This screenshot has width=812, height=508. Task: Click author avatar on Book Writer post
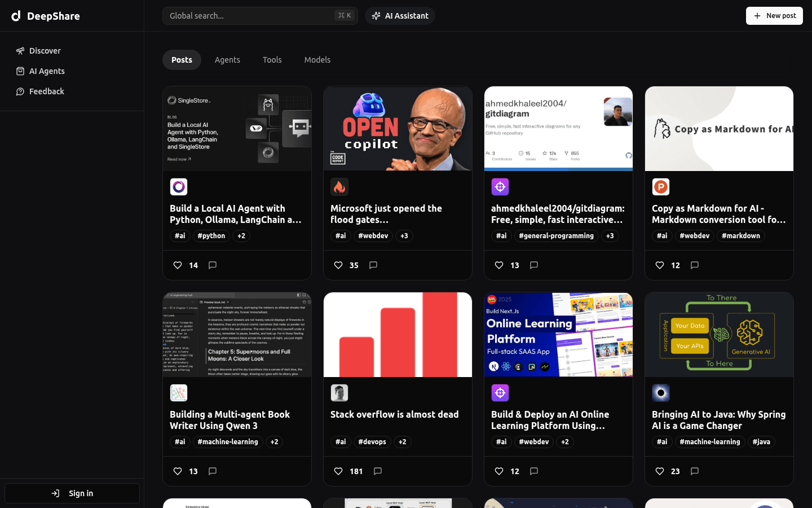179,393
